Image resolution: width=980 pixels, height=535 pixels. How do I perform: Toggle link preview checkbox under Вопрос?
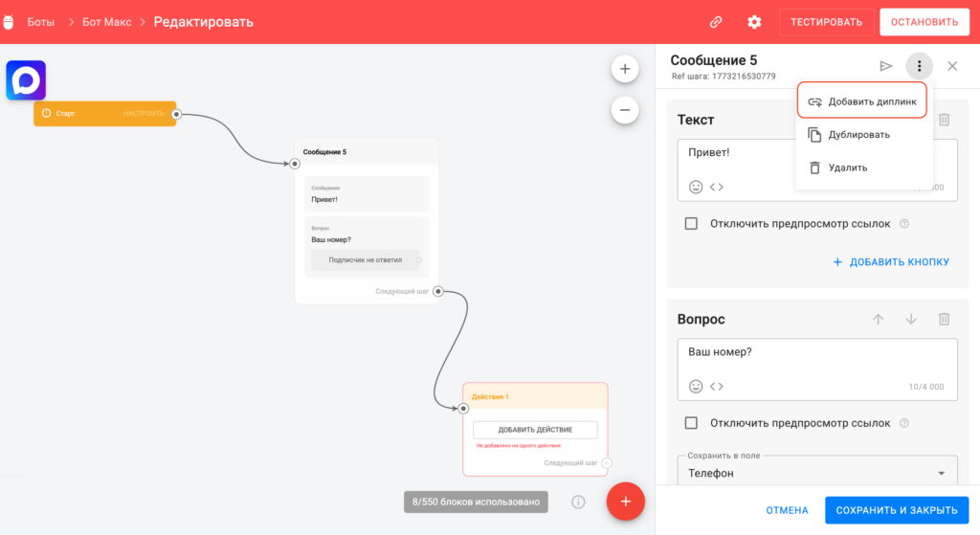pyautogui.click(x=691, y=423)
